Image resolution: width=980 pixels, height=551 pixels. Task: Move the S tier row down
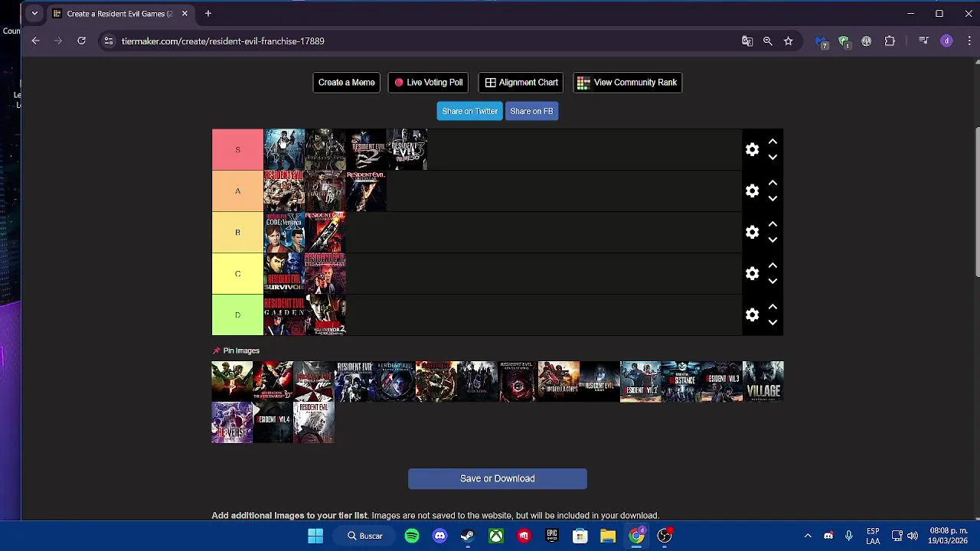(773, 157)
